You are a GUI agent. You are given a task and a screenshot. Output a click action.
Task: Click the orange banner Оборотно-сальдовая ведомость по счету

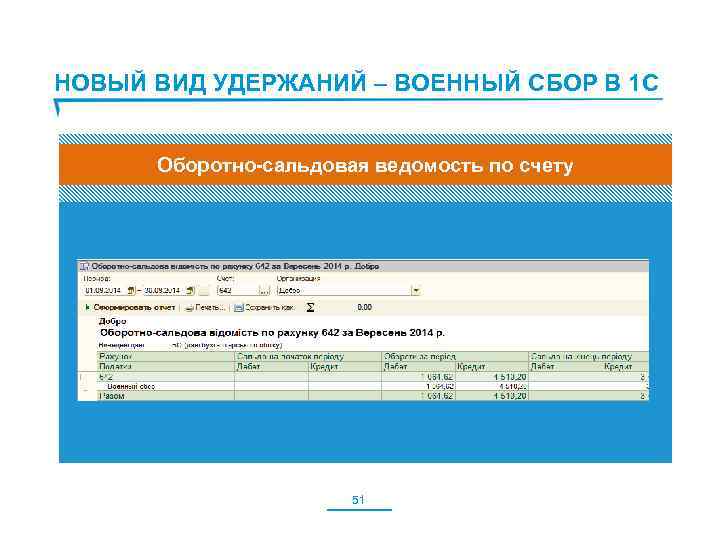click(365, 165)
